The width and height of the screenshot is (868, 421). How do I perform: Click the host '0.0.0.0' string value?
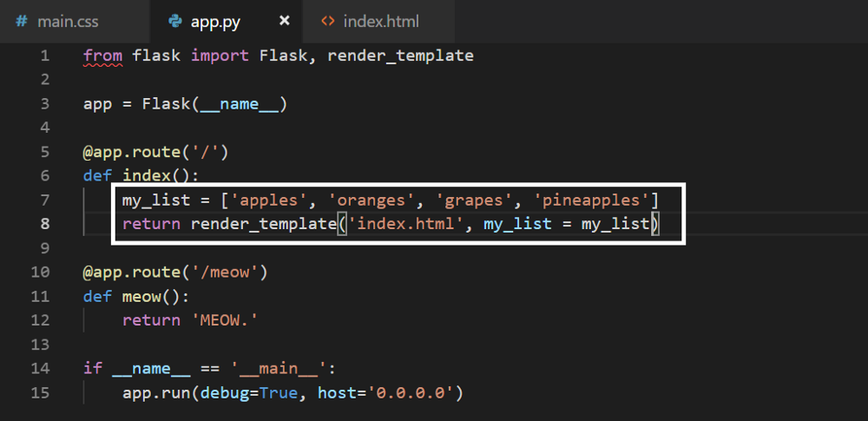click(411, 393)
